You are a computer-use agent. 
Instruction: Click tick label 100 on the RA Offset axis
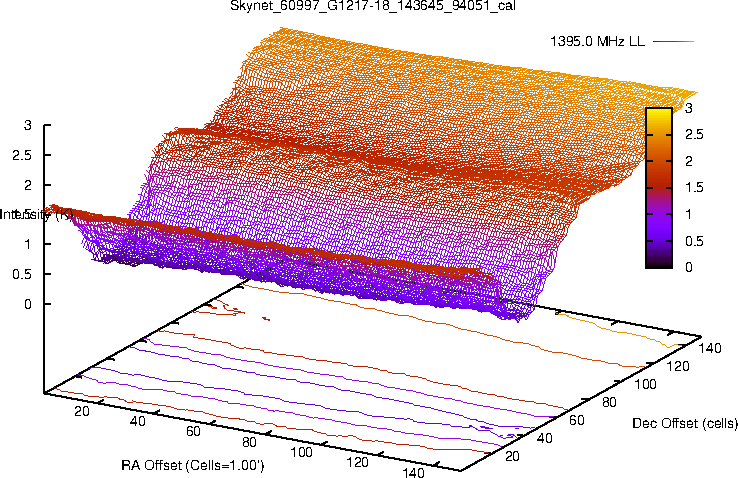pyautogui.click(x=301, y=452)
